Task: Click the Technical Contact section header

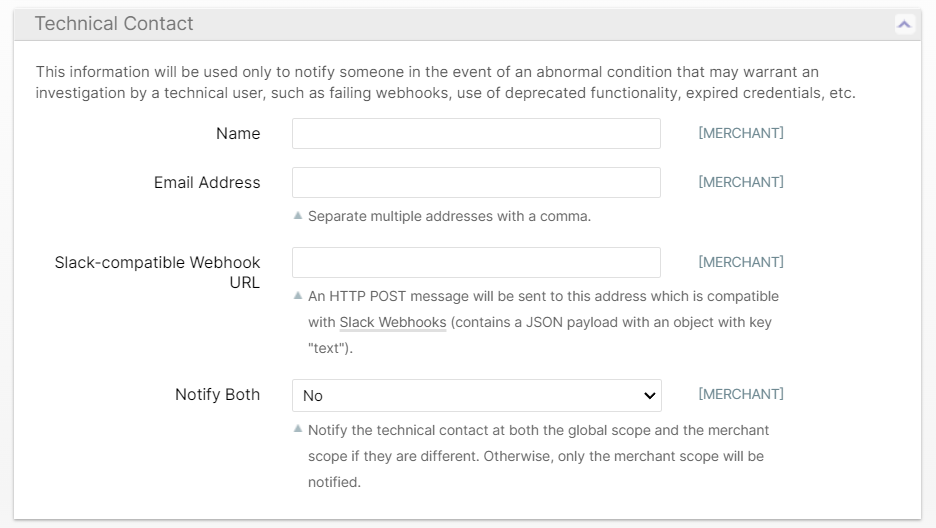Action: tap(114, 23)
